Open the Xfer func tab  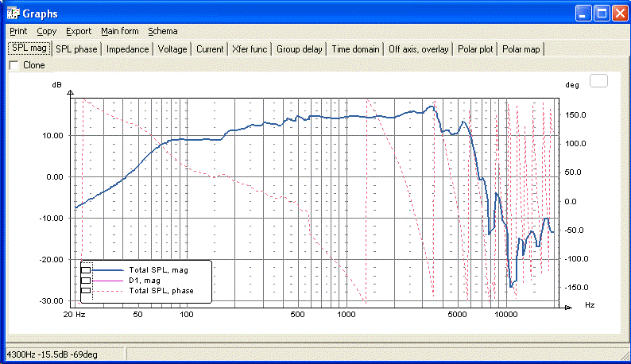250,49
